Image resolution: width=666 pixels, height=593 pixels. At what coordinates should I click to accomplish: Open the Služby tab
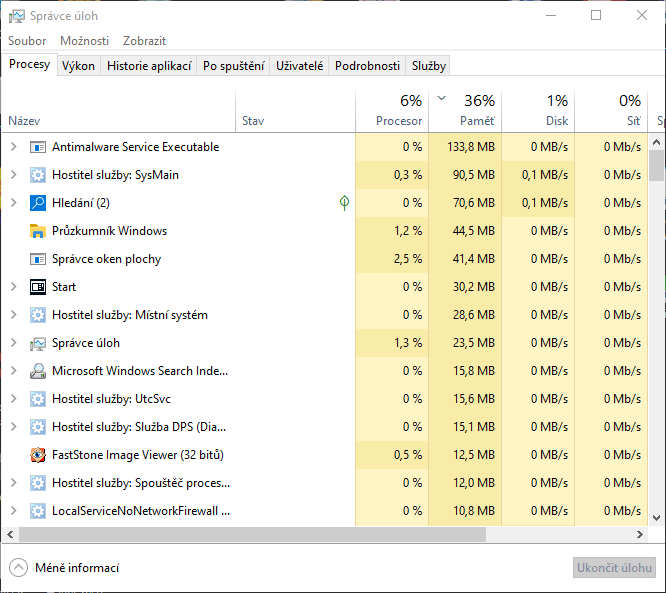(x=429, y=66)
